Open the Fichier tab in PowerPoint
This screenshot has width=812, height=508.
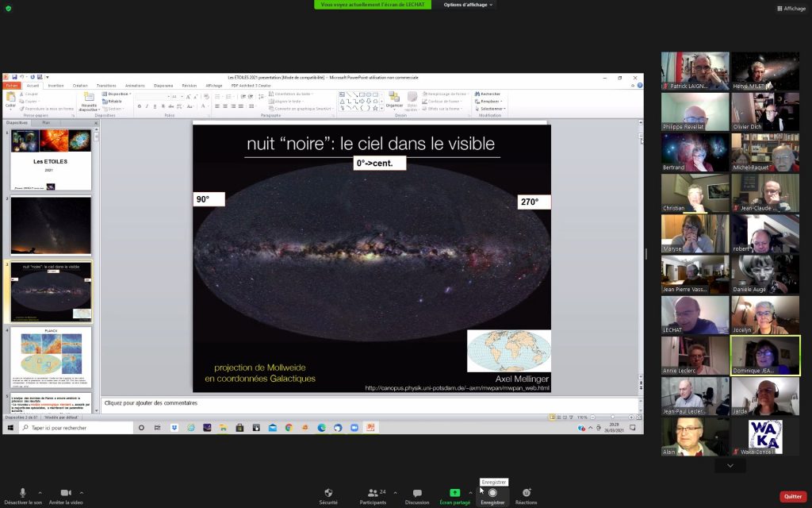12,86
